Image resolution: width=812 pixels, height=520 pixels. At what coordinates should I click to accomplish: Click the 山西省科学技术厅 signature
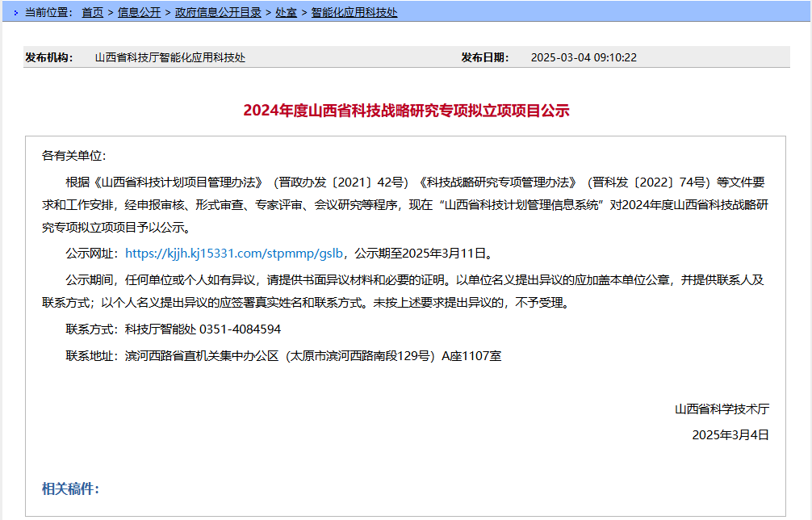click(722, 409)
